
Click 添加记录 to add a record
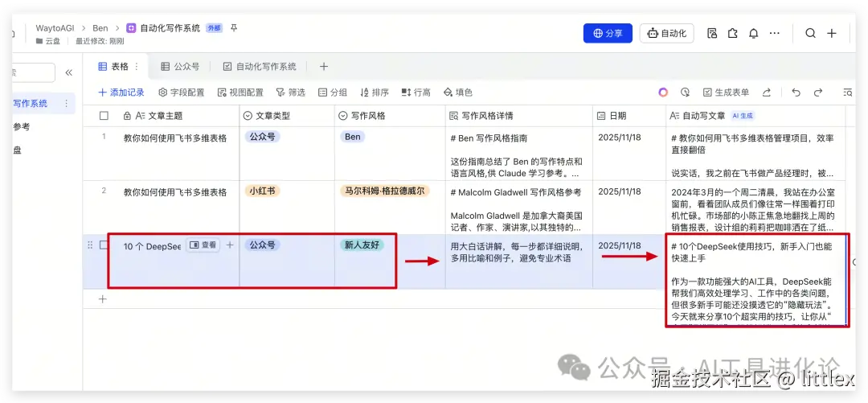click(x=121, y=93)
